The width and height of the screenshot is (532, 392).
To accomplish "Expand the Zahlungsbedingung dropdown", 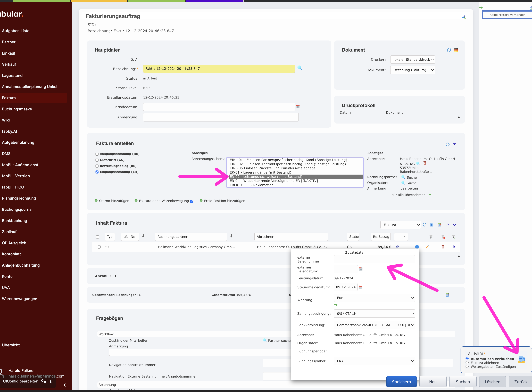I will click(x=374, y=313).
